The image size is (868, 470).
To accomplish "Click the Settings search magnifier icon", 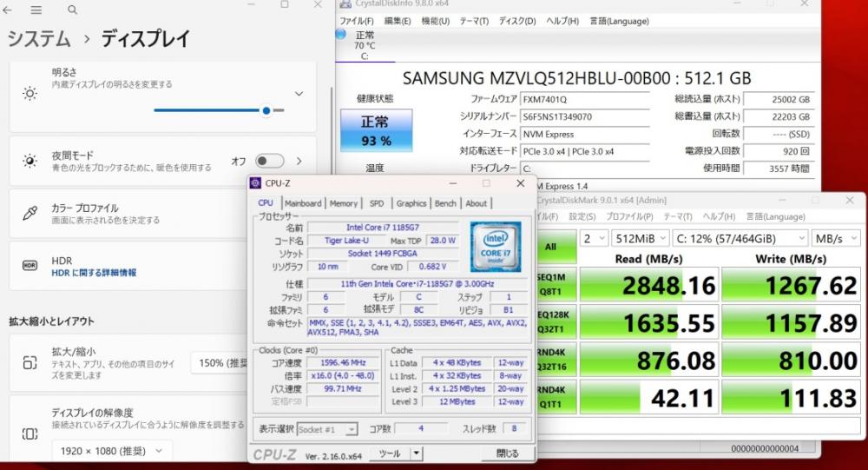I will click(x=73, y=10).
